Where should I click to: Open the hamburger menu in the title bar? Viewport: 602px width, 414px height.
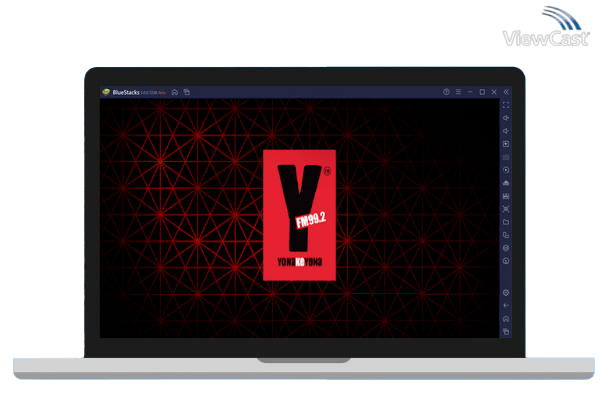(458, 92)
